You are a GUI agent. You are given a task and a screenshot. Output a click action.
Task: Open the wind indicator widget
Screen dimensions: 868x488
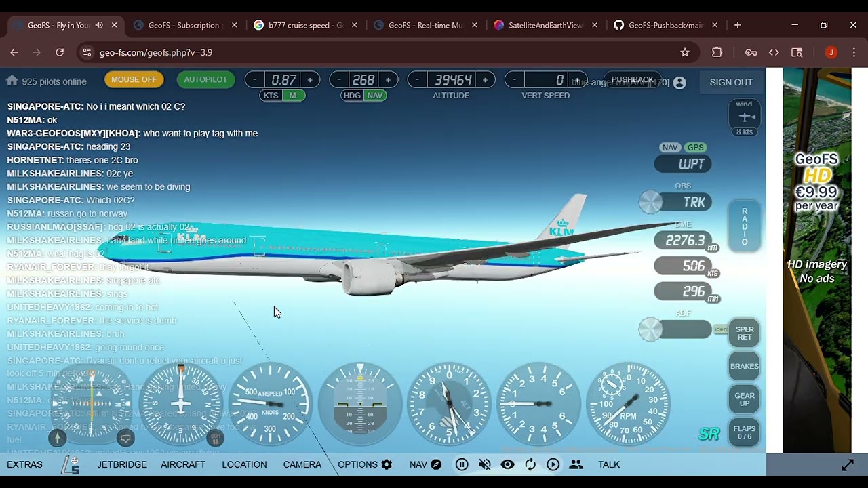click(x=745, y=117)
